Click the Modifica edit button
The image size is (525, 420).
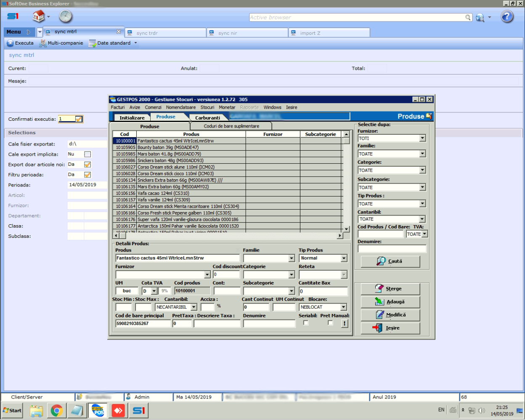[x=390, y=315]
